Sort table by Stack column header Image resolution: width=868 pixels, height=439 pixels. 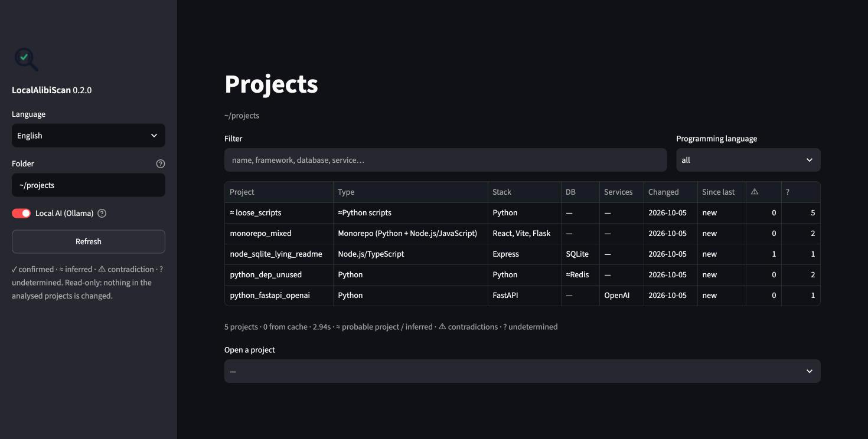point(524,192)
